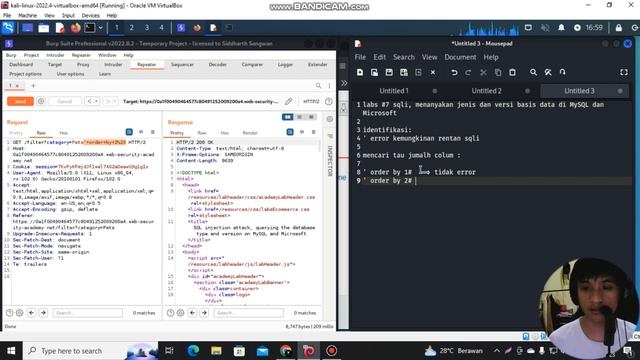Click Request search help icon

[9, 313]
